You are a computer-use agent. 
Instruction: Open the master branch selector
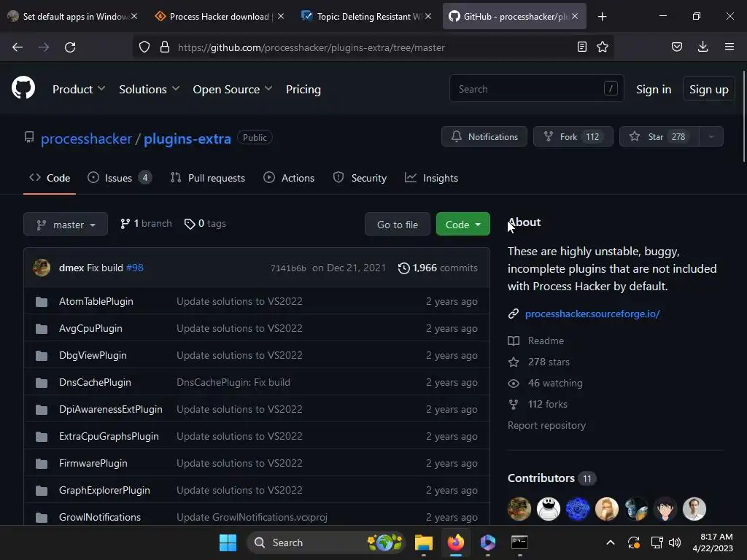pos(66,225)
